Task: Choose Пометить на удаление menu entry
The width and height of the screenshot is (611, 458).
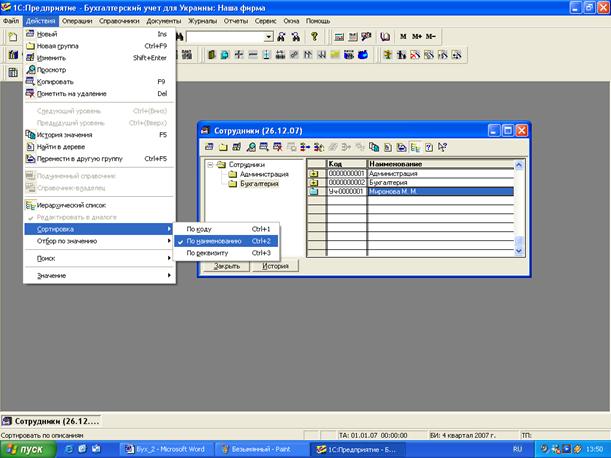Action: point(99,94)
